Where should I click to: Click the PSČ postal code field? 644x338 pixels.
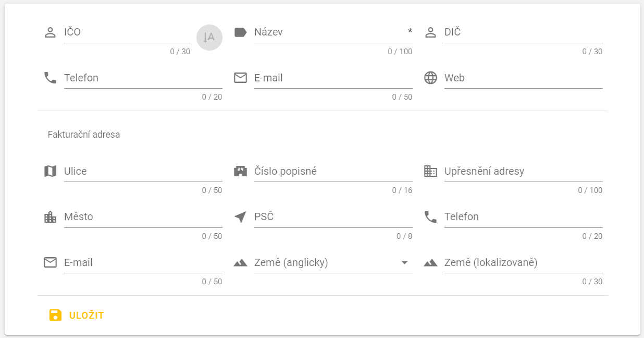(x=332, y=217)
